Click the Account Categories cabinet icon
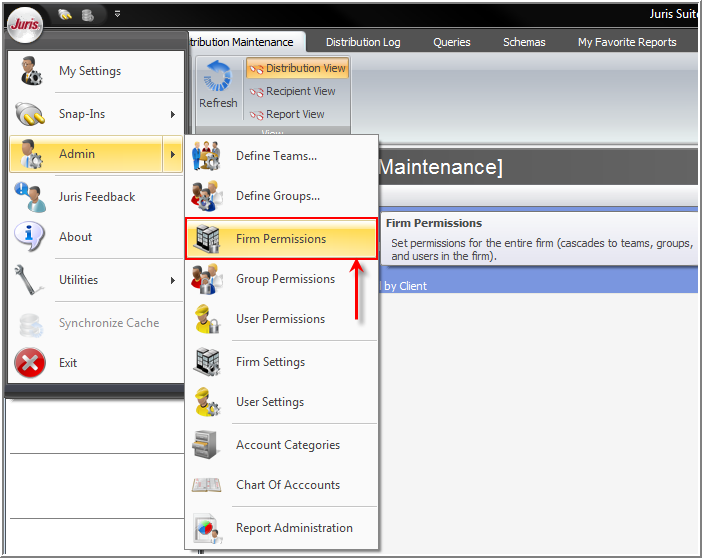702x558 pixels. [207, 445]
